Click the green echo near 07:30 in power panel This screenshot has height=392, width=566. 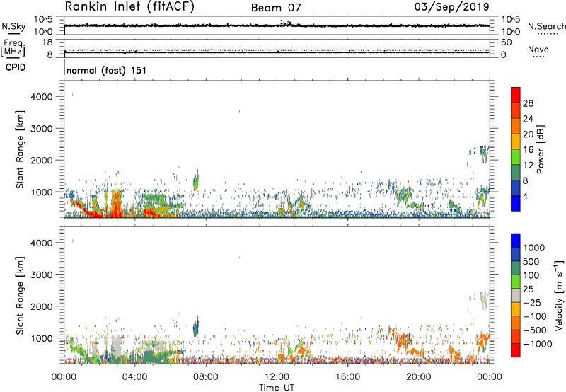click(196, 180)
